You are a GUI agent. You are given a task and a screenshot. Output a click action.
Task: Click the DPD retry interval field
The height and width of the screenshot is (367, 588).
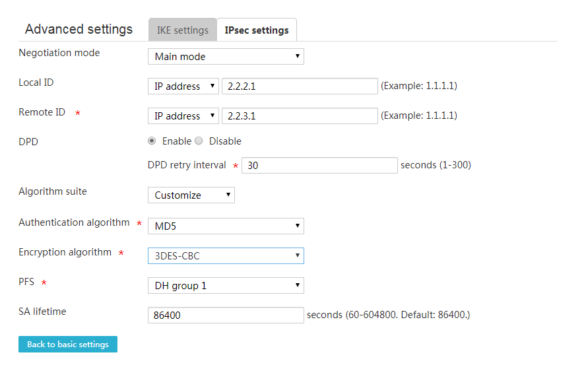point(319,165)
